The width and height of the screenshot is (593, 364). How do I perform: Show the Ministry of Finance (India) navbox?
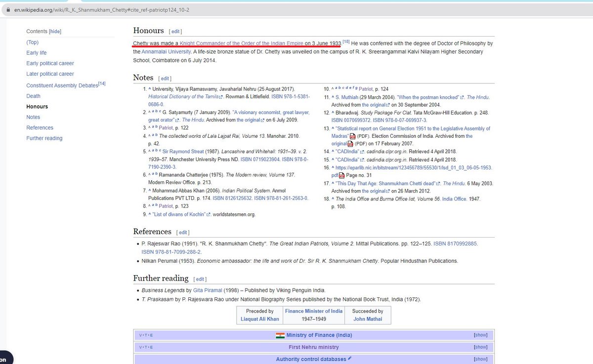(x=480, y=335)
